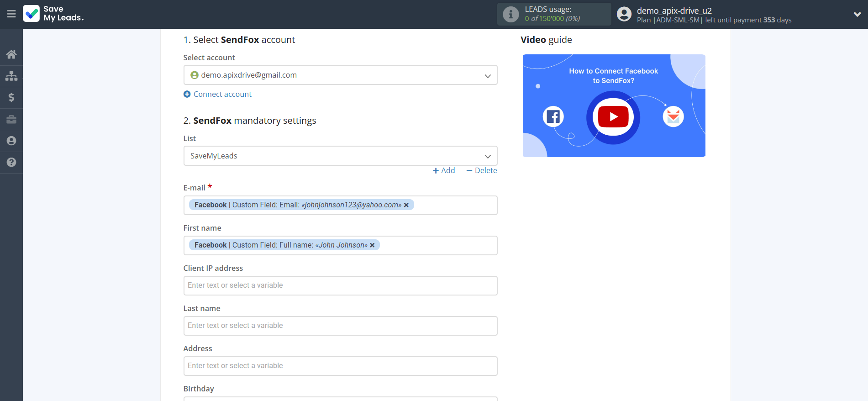Click the SaveMyLeads logo checkmark
The width and height of the screenshot is (868, 401).
[x=32, y=14]
